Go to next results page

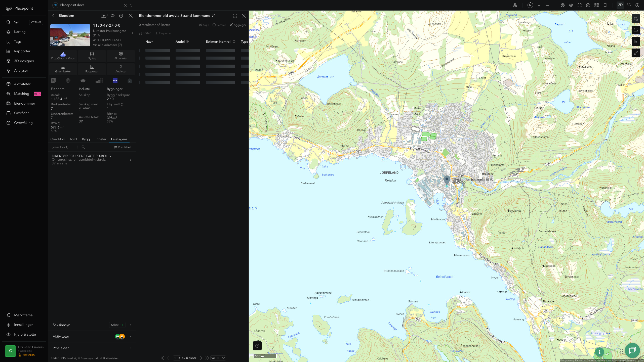point(201,358)
